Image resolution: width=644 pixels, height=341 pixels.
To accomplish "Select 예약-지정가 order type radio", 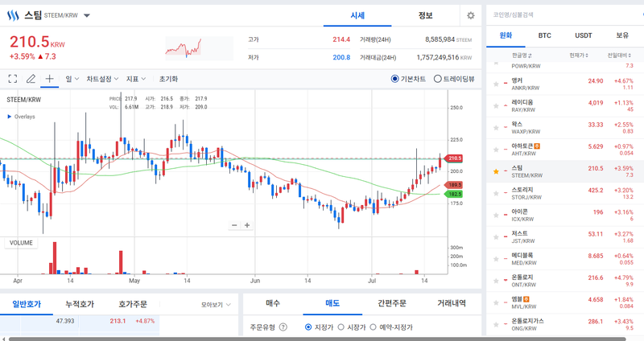I will pos(373,327).
